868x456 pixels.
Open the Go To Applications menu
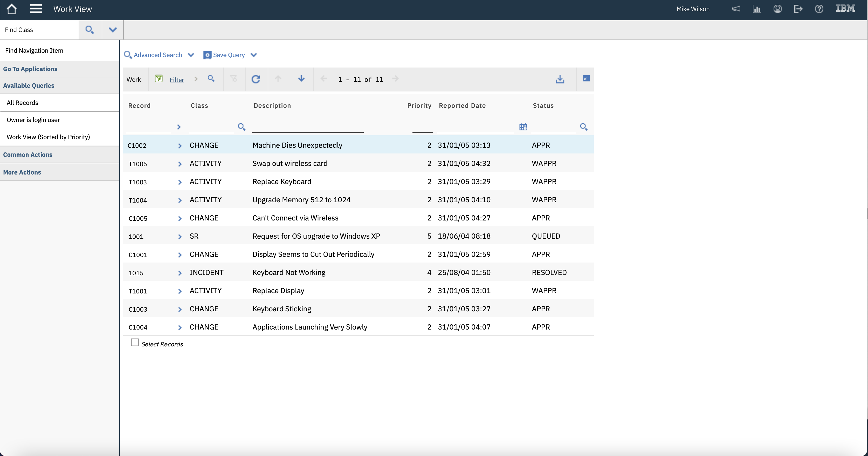[30, 69]
